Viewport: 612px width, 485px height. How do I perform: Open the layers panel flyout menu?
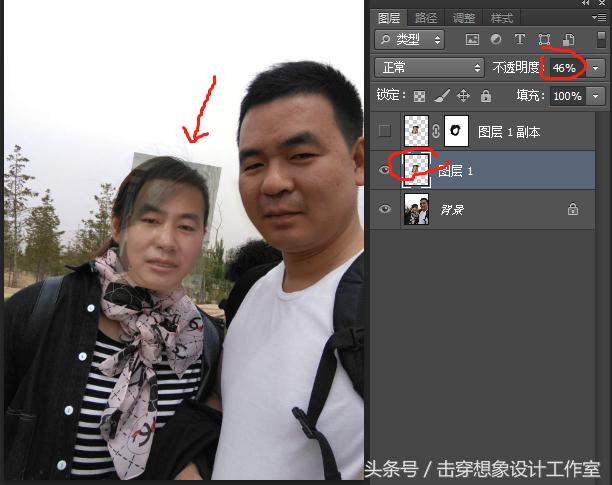click(x=599, y=18)
